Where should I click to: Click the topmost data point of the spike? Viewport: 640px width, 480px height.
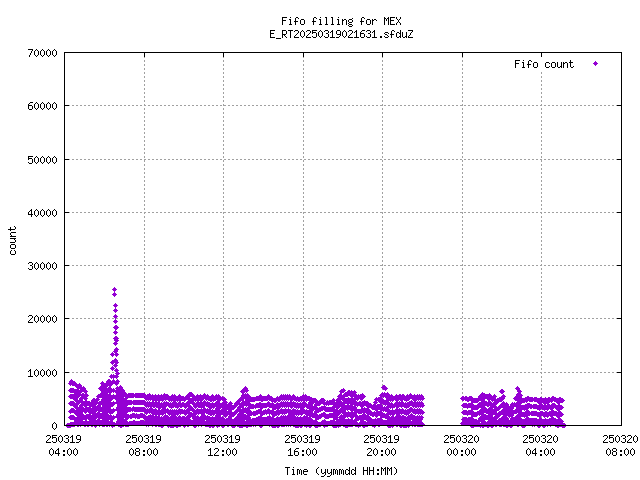tap(115, 290)
